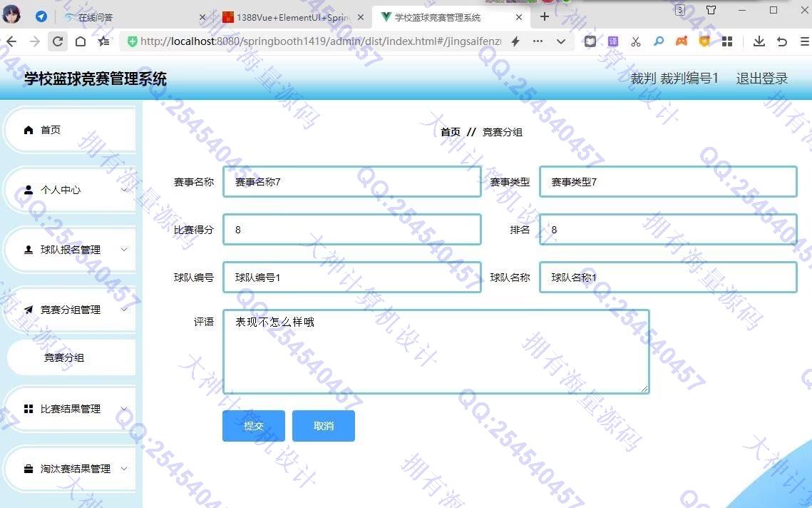Click the 学校篮球竞赛管理系统 header title
The height and width of the screenshot is (508, 812).
96,78
